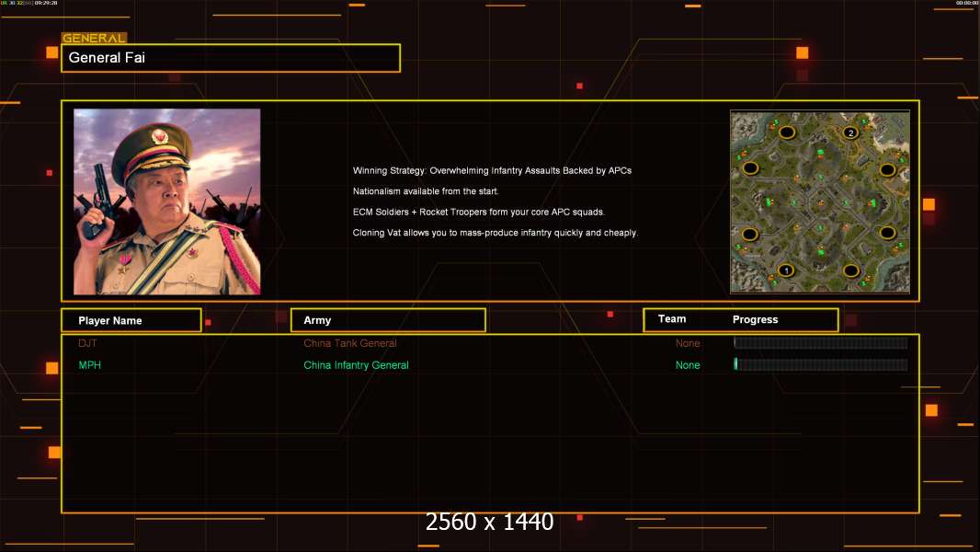Click the China Tank General army entry
This screenshot has height=552, width=980.
point(350,343)
